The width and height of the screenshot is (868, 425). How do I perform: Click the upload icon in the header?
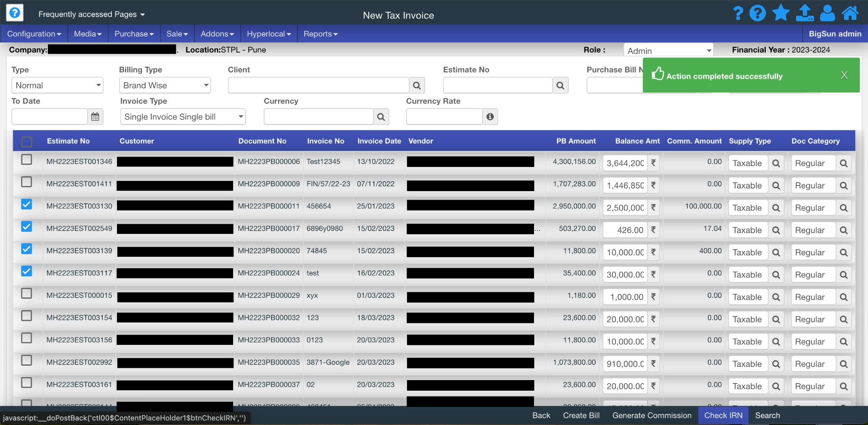coord(804,14)
